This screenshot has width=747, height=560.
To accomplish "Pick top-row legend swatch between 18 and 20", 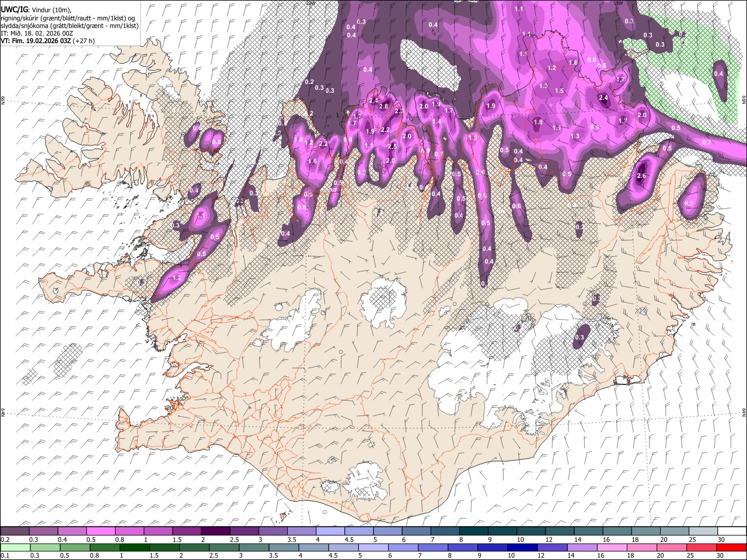I will point(646,531).
